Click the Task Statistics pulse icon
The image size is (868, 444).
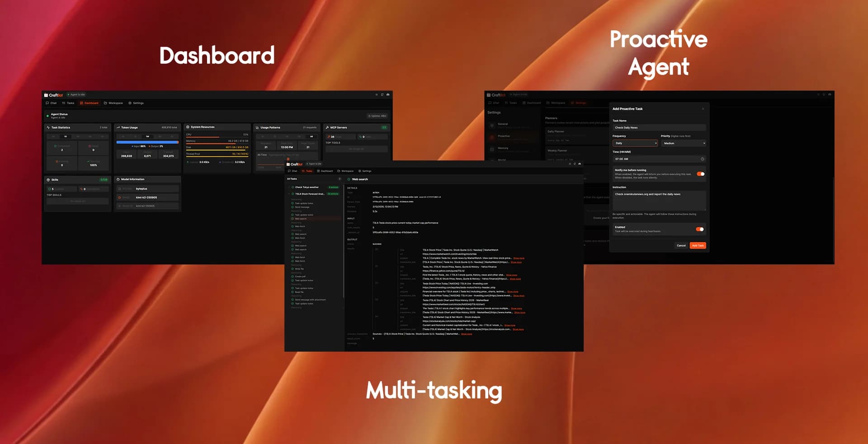coord(48,127)
